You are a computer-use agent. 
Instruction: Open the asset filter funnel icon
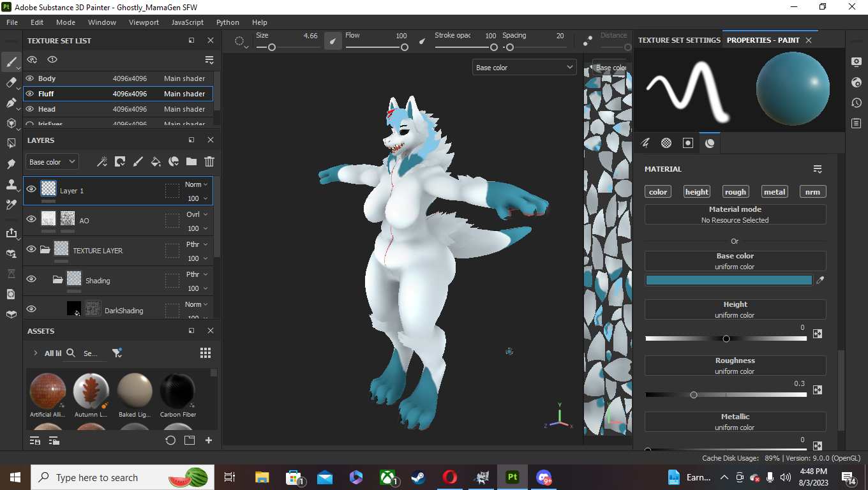point(117,353)
